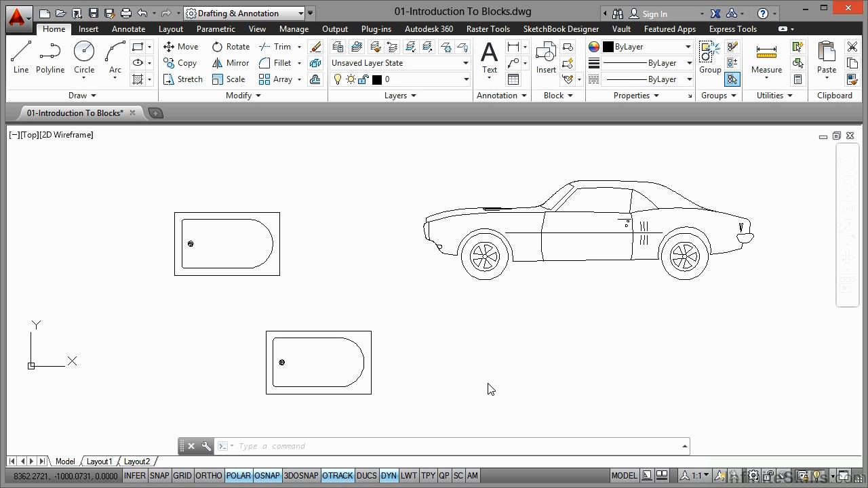
Task: Toggle OSNAP object snap
Action: [267, 476]
